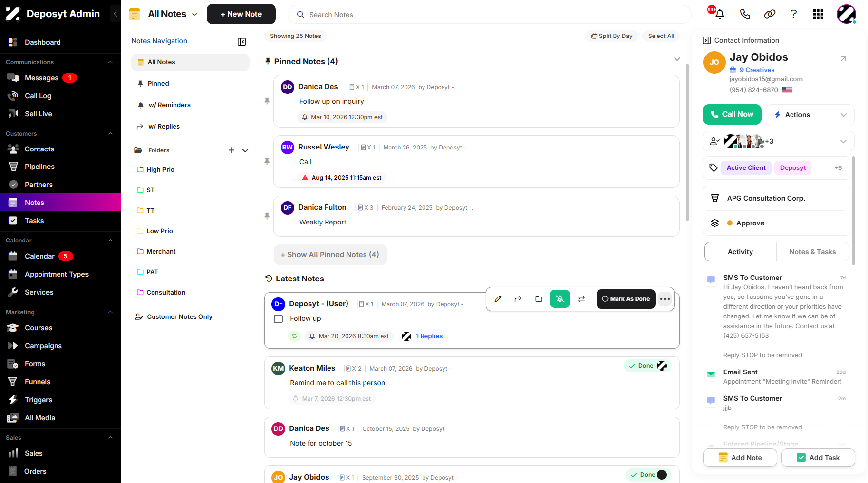The width and height of the screenshot is (868, 483).
Task: Open the apps grid icon
Action: click(x=818, y=14)
